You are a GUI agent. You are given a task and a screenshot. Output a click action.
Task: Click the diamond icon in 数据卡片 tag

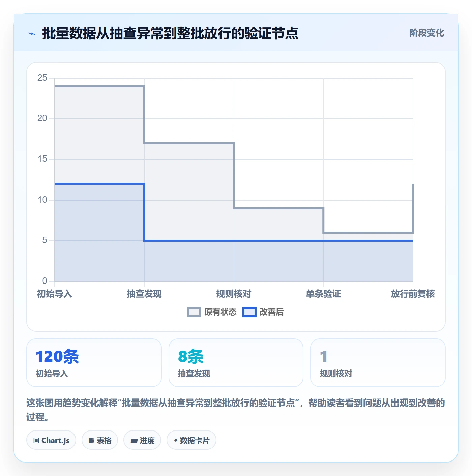click(176, 440)
